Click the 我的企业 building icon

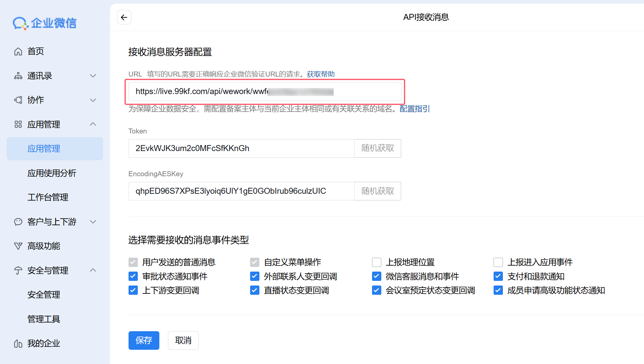pos(18,343)
